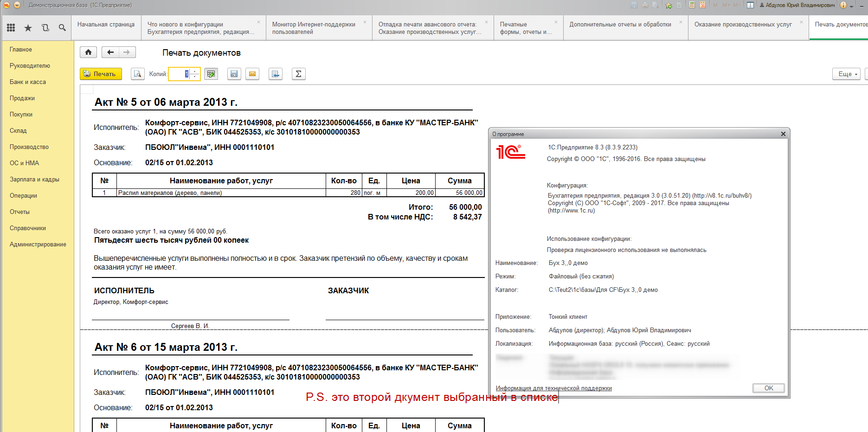Open Информация для технической поддержки link
The image size is (868, 432).
coord(553,388)
